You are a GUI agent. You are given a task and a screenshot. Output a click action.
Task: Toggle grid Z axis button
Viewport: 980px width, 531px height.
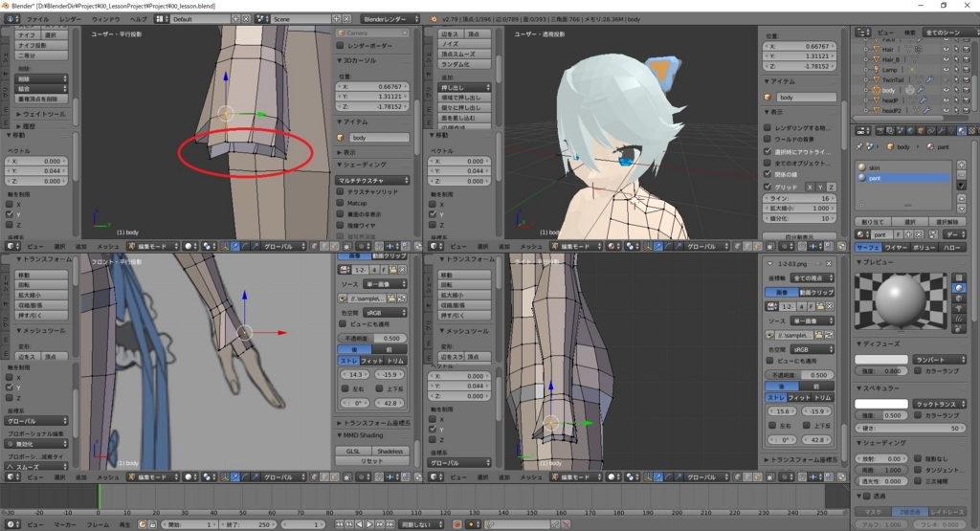832,187
